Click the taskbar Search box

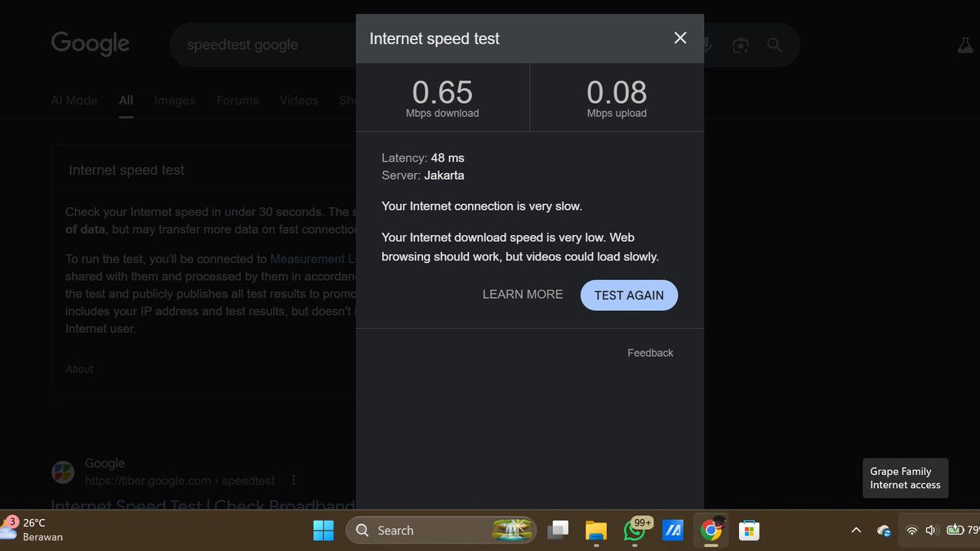(x=441, y=531)
